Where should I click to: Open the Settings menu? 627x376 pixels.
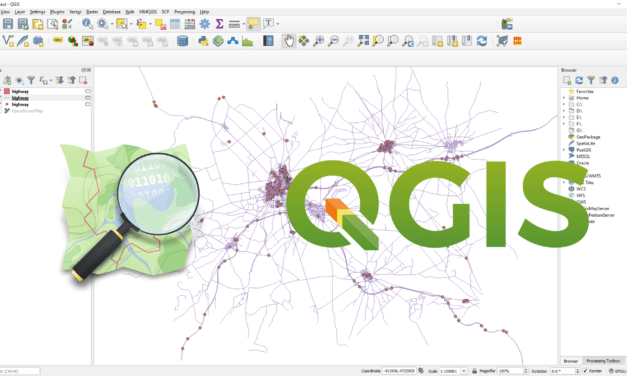(x=37, y=12)
